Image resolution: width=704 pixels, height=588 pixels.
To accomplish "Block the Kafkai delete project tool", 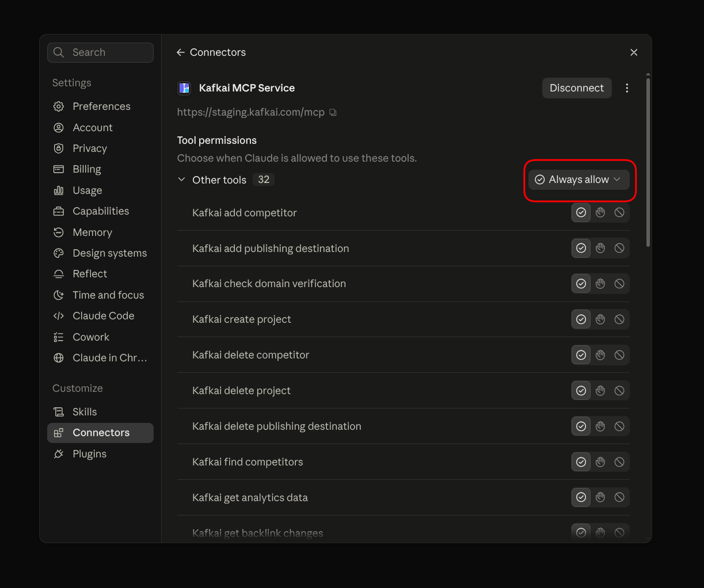I will coord(619,391).
